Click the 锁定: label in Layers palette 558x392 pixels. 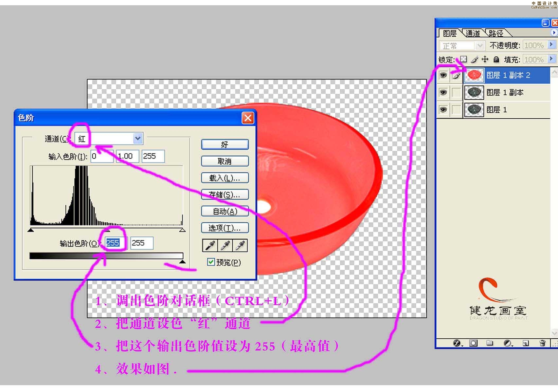447,60
